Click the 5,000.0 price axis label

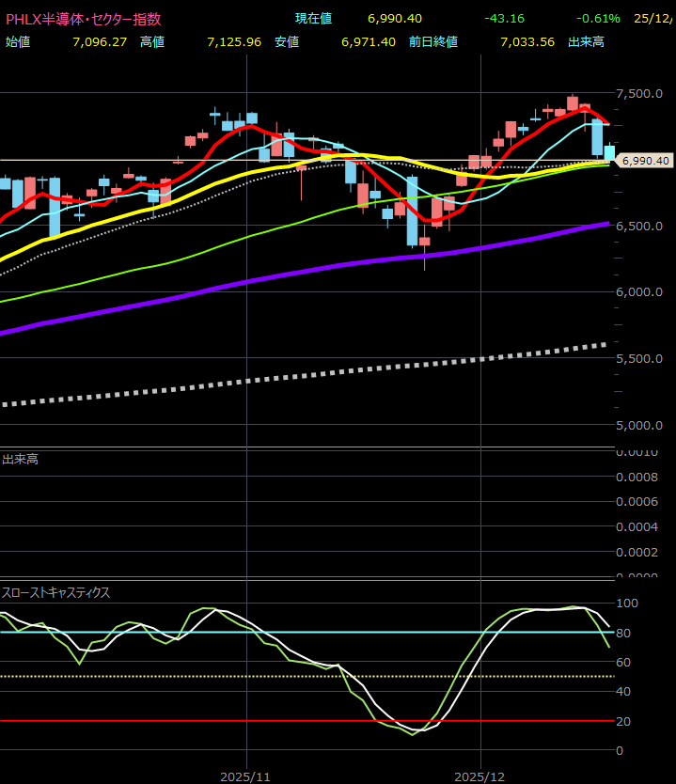point(640,425)
